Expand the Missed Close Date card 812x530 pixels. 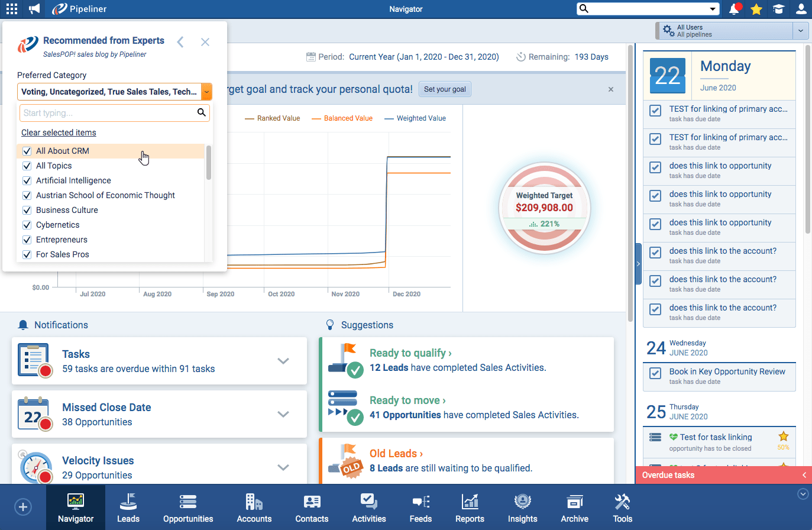(283, 414)
